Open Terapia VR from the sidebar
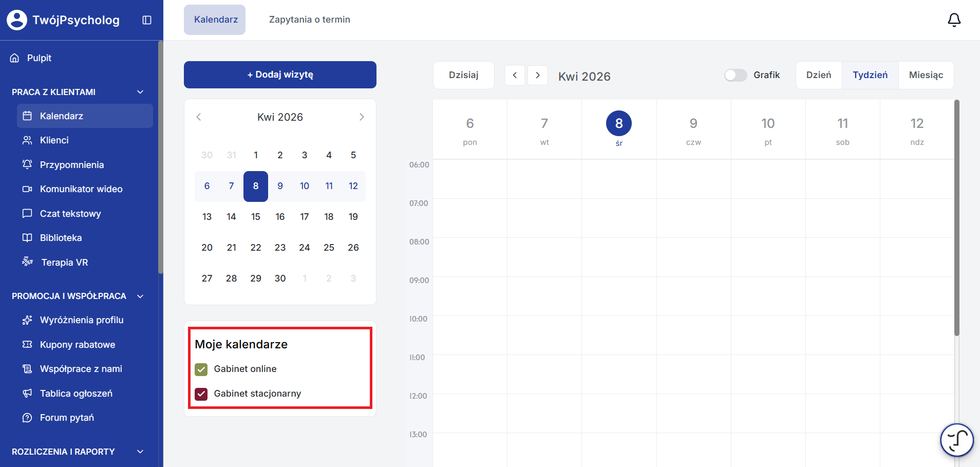The height and width of the screenshot is (467, 980). click(x=64, y=263)
